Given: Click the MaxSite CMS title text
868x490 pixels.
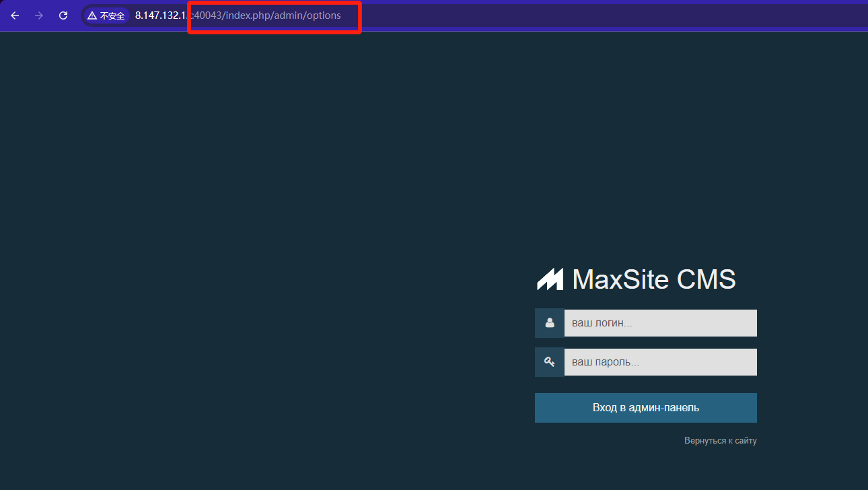Looking at the screenshot, I should tap(653, 279).
